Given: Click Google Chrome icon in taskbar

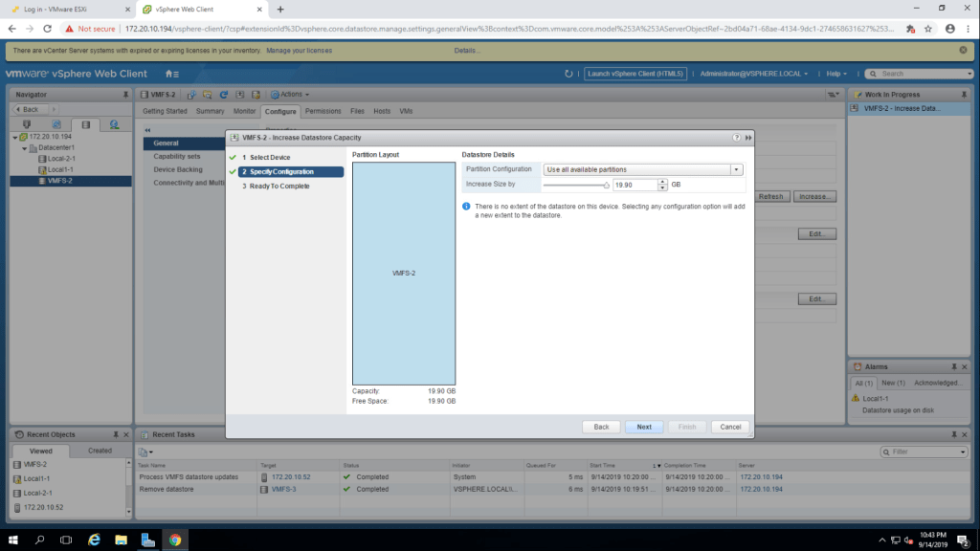Looking at the screenshot, I should (x=175, y=540).
